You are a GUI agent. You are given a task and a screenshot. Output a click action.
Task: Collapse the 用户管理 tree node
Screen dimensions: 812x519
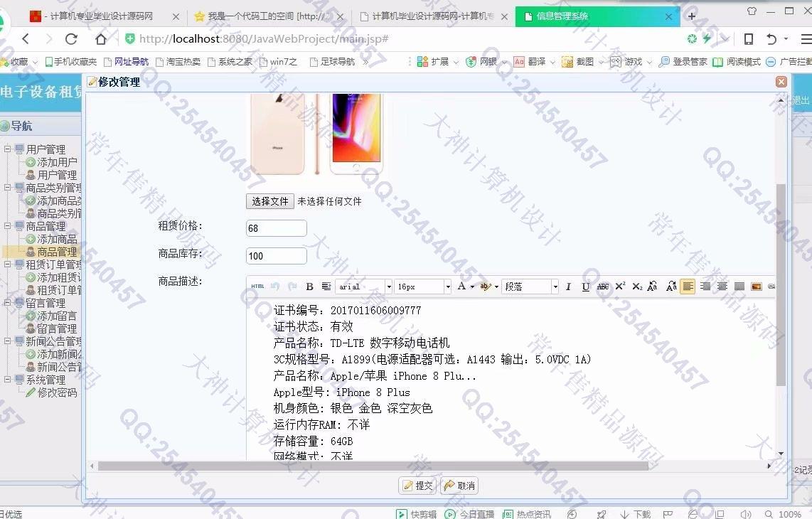click(8, 149)
